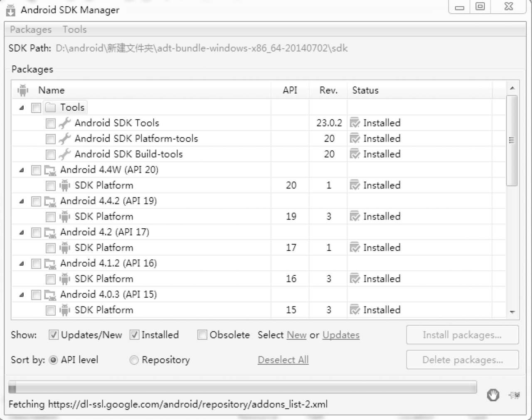Click the Deselect All link

283,360
